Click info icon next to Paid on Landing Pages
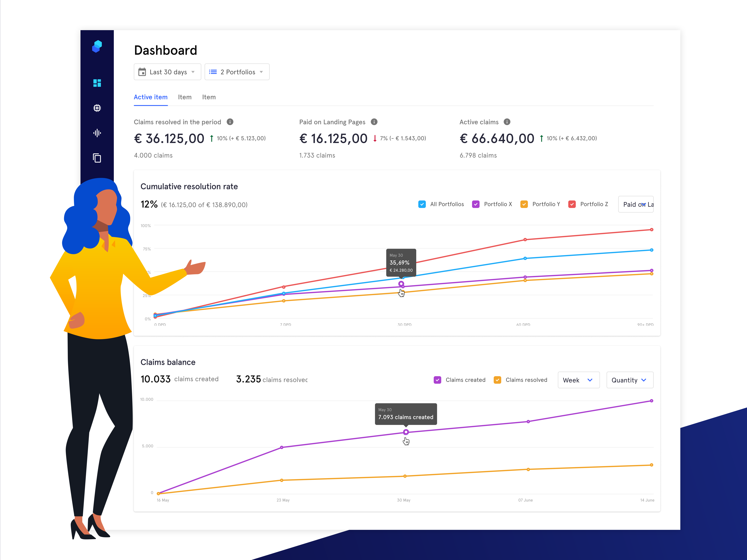The width and height of the screenshot is (747, 560). (374, 122)
